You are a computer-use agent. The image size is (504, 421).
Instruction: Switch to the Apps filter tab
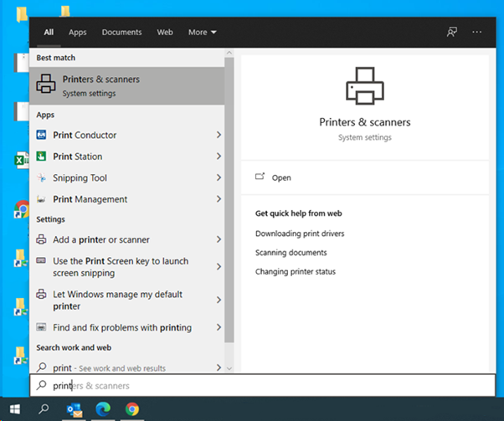coord(78,32)
